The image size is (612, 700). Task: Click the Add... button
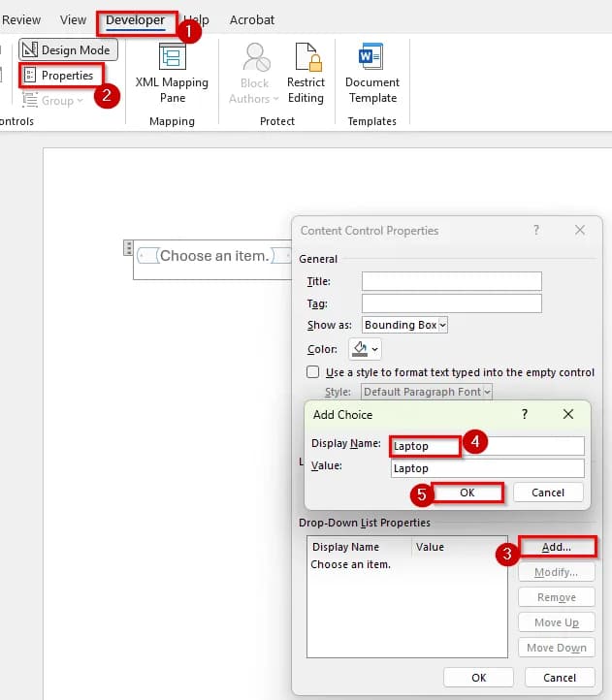pos(557,547)
